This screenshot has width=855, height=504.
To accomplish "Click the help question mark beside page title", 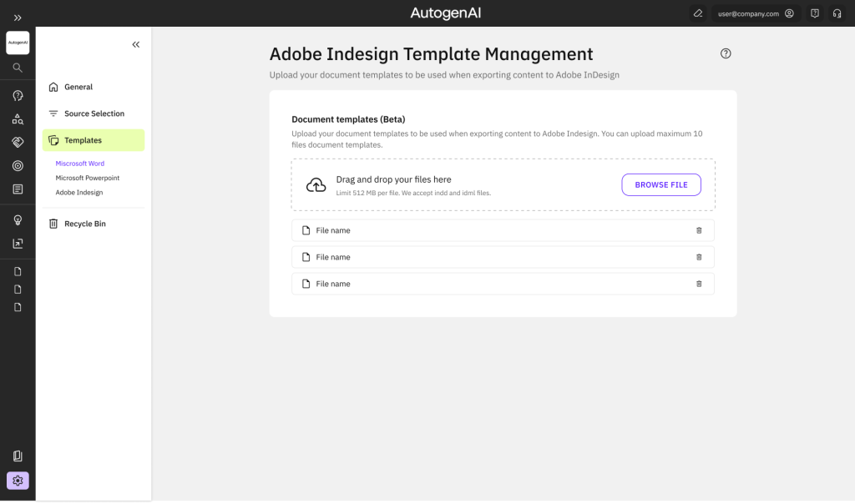I will pos(726,53).
